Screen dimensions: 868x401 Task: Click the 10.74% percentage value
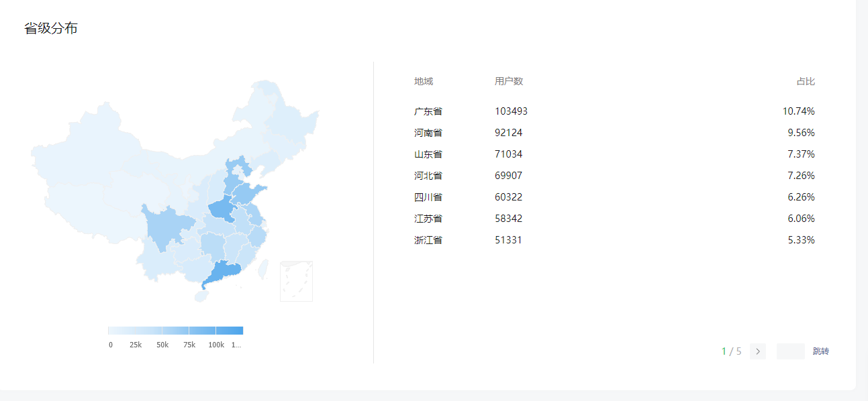(799, 111)
